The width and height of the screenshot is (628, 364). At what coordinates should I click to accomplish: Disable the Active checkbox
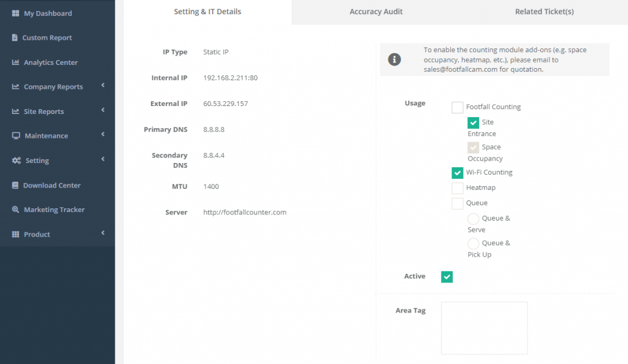[446, 276]
